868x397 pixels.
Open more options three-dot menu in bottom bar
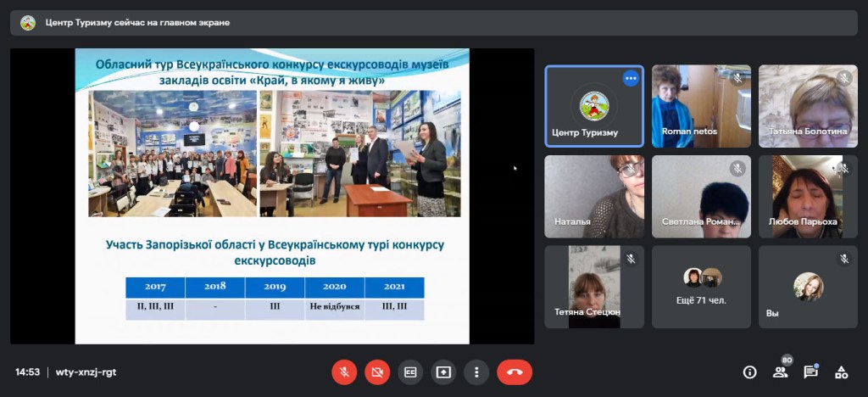(476, 372)
